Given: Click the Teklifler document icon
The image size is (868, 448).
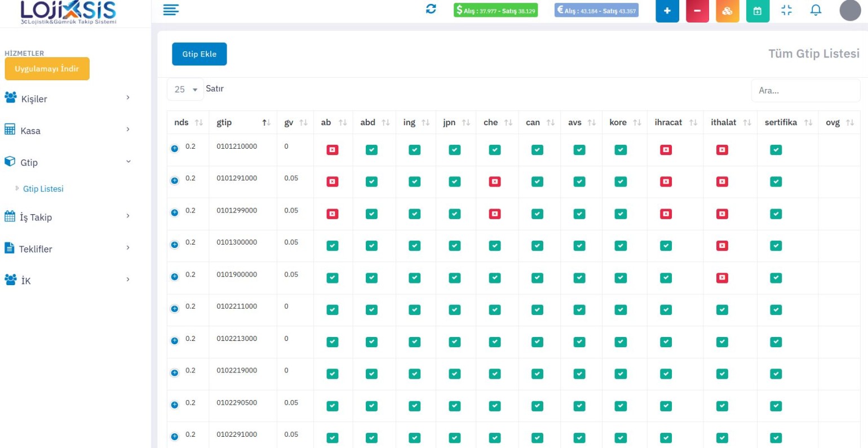Looking at the screenshot, I should [9, 247].
